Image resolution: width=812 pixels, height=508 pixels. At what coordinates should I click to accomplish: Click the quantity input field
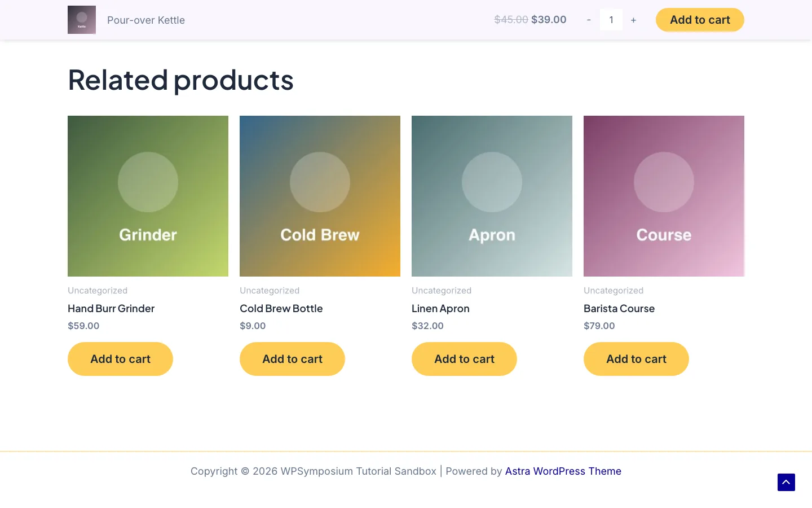point(611,20)
